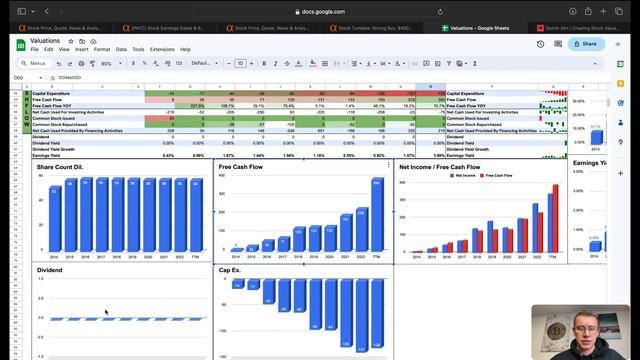640x360 pixels.
Task: Open vertical align dropdown
Action: pyautogui.click(x=371, y=64)
